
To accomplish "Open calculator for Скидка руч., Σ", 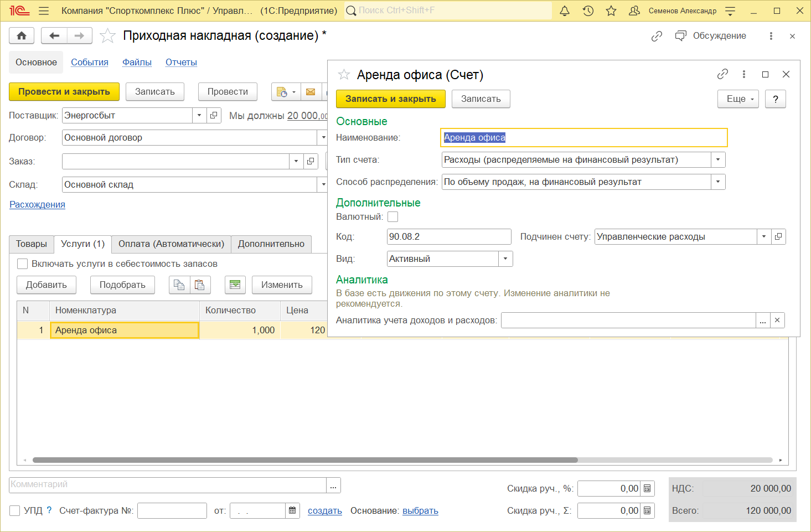I will tap(647, 511).
